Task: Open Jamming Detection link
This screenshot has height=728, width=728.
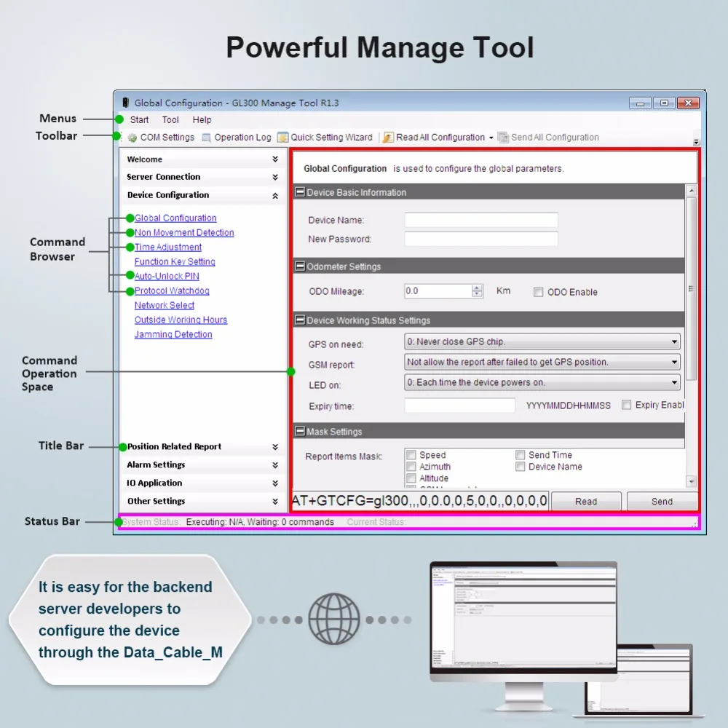Action: coord(173,334)
